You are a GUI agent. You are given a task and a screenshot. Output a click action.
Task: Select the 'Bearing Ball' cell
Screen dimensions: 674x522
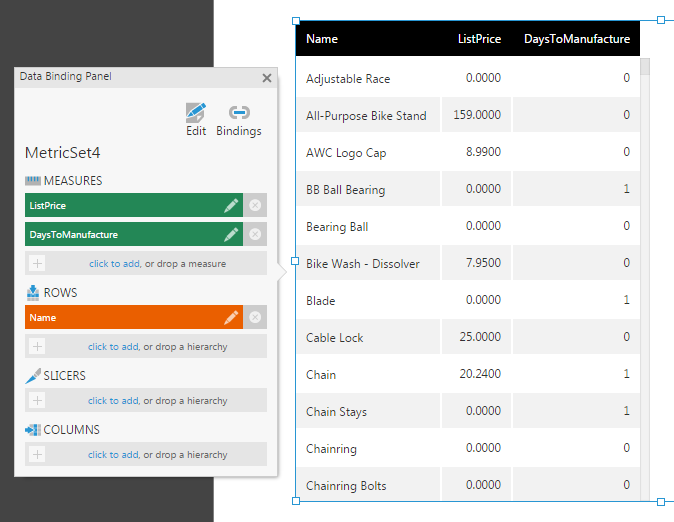tap(368, 226)
